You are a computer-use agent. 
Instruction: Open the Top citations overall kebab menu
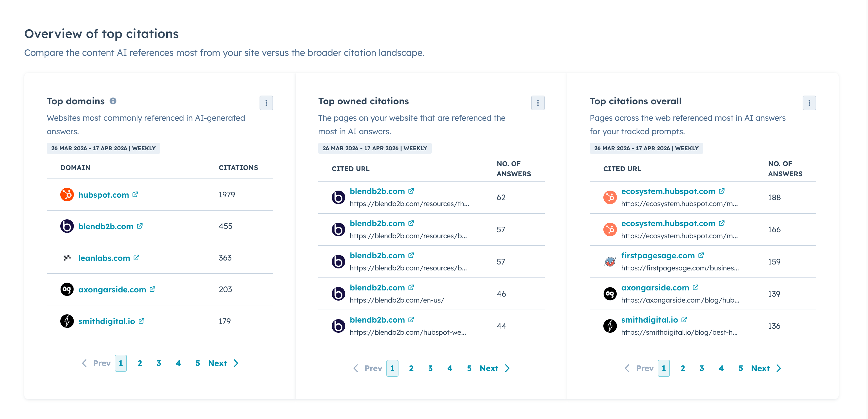click(x=810, y=103)
